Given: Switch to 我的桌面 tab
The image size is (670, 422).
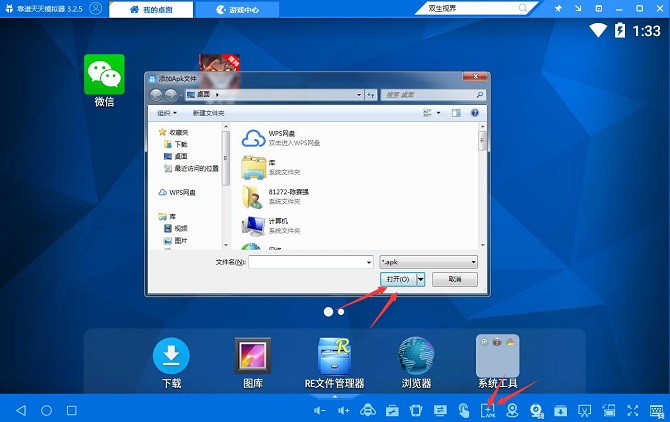Looking at the screenshot, I should 151,9.
